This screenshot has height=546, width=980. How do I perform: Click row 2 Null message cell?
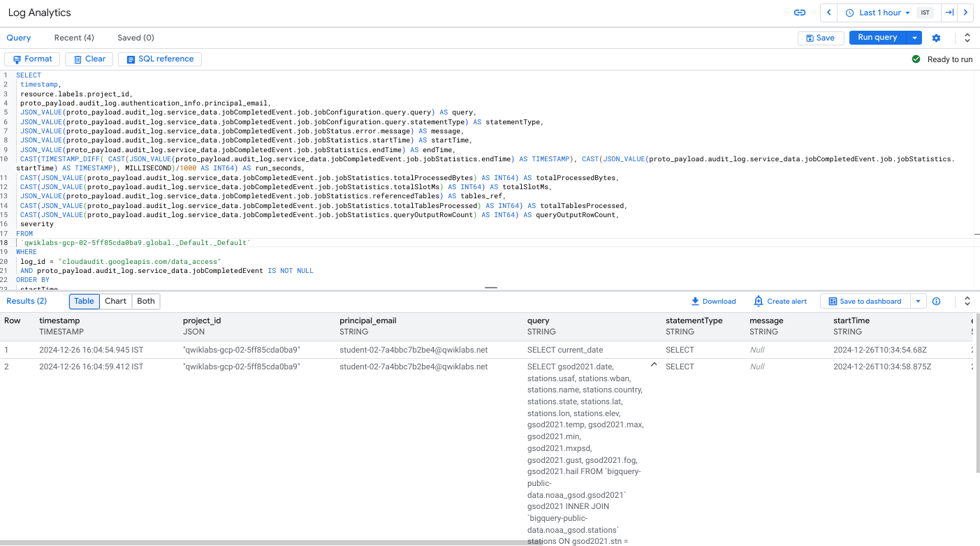tap(757, 367)
